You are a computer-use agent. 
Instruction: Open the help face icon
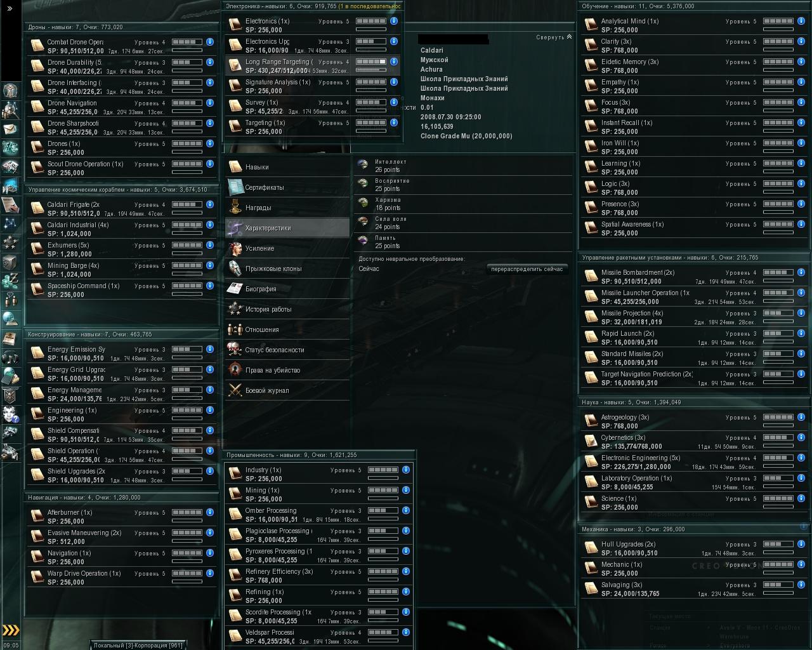pyautogui.click(x=11, y=414)
